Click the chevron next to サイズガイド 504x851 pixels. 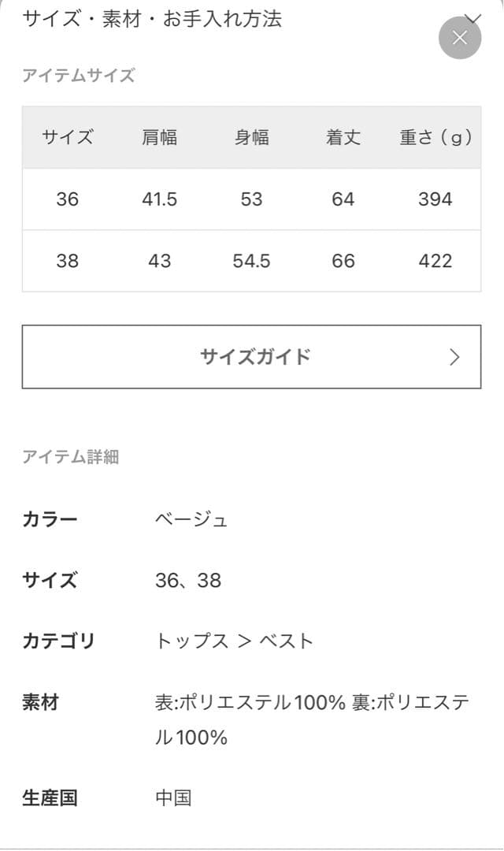(x=455, y=356)
